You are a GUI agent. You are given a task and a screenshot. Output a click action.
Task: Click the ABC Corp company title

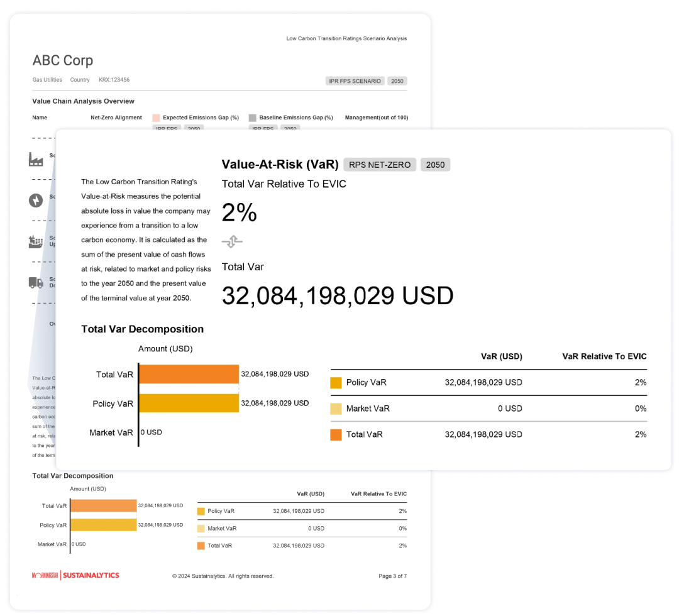point(63,60)
